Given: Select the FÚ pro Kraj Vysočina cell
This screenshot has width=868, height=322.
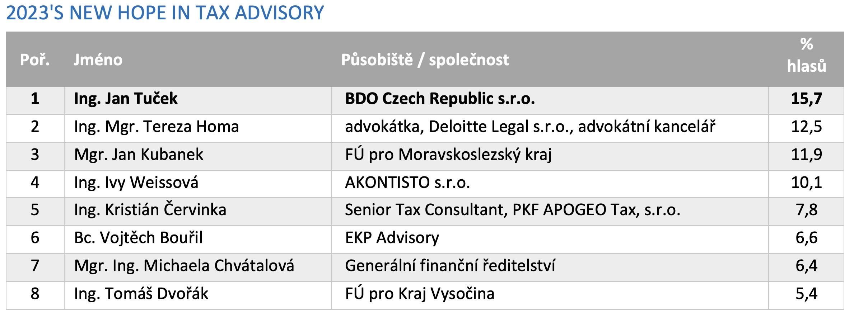Looking at the screenshot, I should [x=550, y=294].
